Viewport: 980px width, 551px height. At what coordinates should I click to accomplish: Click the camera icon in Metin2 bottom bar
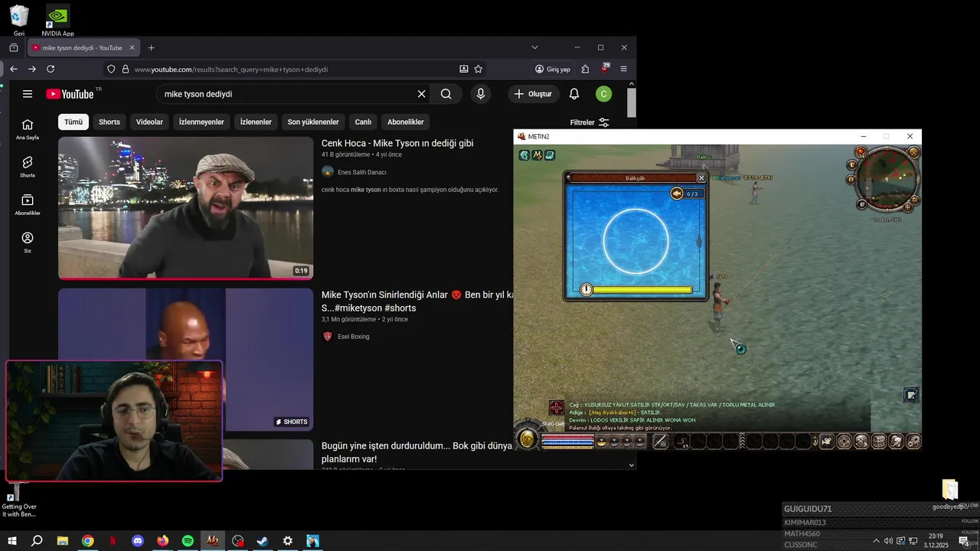tap(827, 442)
